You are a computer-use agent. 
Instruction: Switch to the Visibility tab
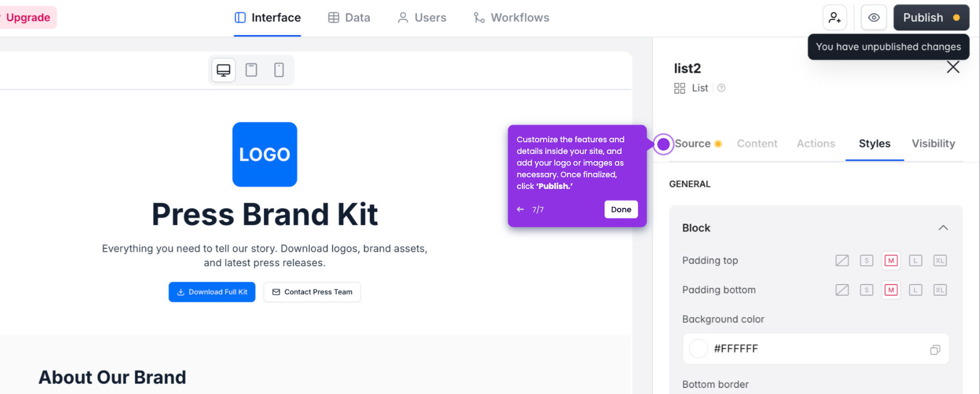coord(933,143)
